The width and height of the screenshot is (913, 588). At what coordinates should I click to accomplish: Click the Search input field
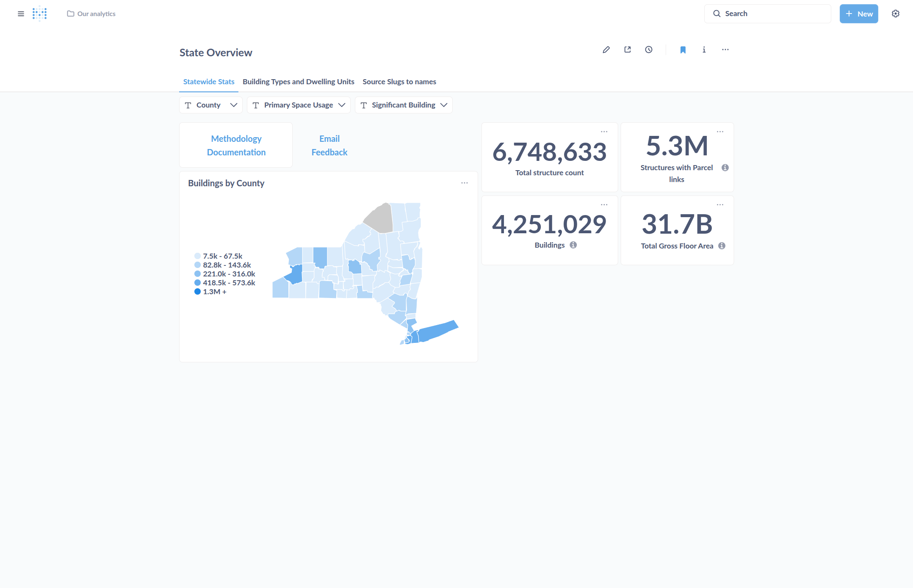click(x=767, y=14)
